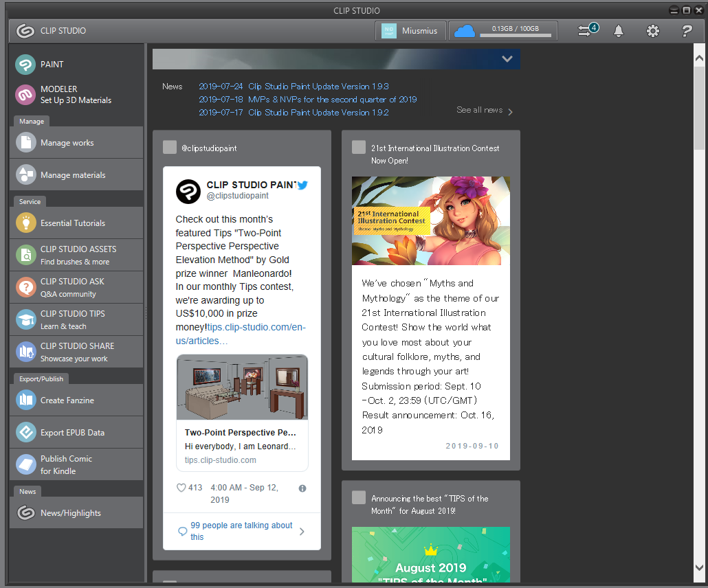Click the vertical scrollbar thumb
Screen dimensions: 708x588
699,107
